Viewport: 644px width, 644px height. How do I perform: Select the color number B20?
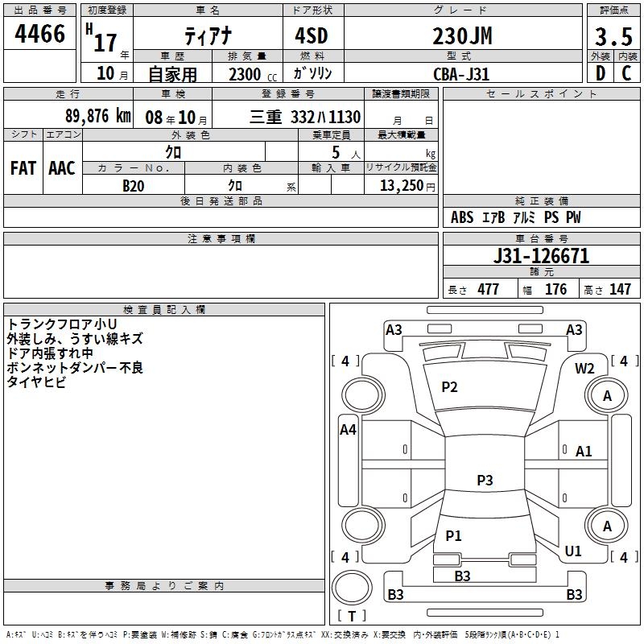coord(134,186)
